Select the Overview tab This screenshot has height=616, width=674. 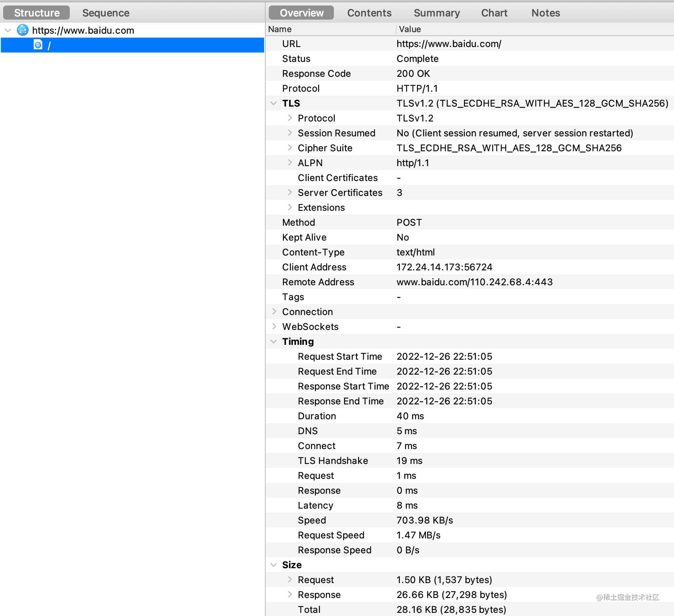(x=301, y=13)
